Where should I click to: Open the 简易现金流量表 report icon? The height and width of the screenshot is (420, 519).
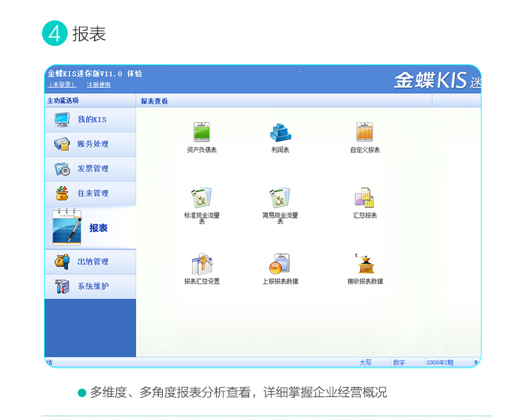coord(280,198)
